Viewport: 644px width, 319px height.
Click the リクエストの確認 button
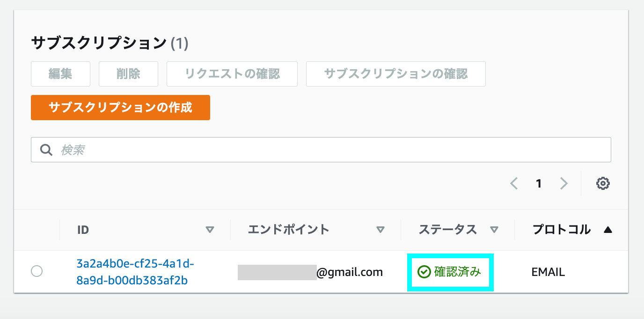(232, 74)
